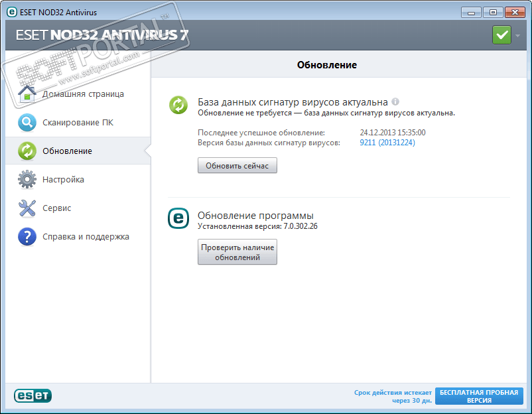Click Обновление не требуется status message
Screen dimensions: 532x414
point(326,113)
